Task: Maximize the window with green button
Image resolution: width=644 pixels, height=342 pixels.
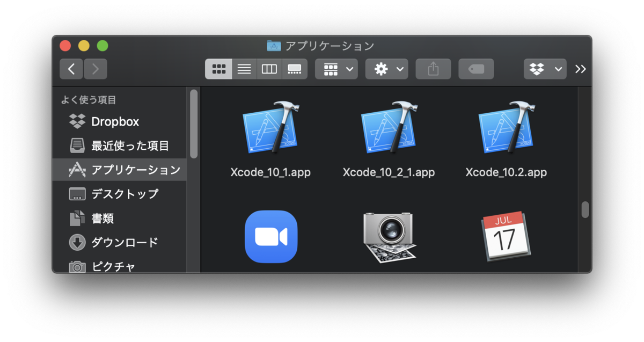Action: point(102,46)
